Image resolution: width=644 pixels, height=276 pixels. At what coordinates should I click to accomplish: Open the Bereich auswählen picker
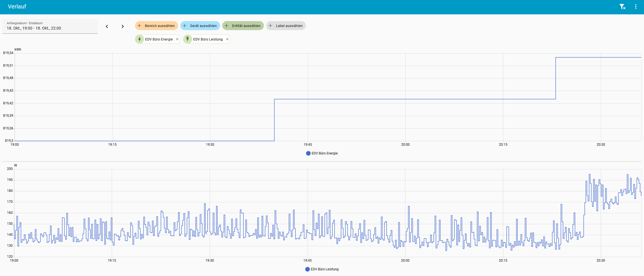(156, 26)
